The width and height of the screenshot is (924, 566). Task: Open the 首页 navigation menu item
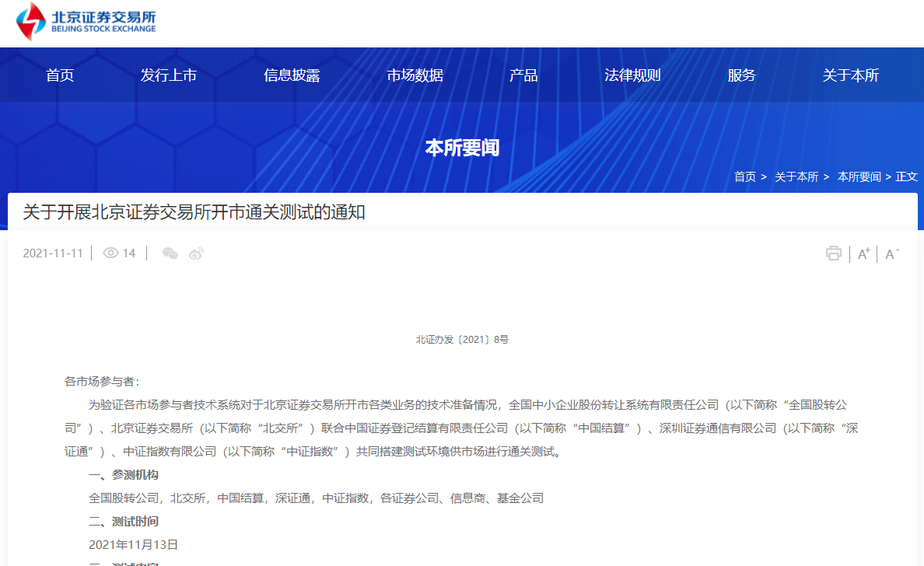click(x=60, y=75)
